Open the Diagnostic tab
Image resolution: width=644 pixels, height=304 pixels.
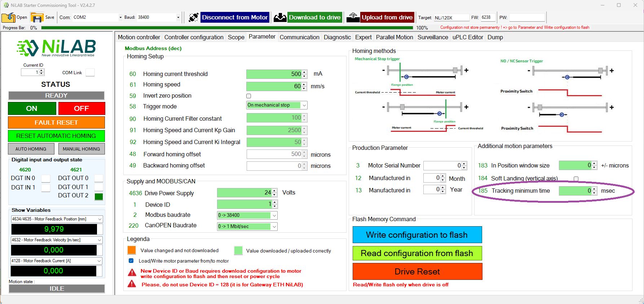[x=337, y=37]
